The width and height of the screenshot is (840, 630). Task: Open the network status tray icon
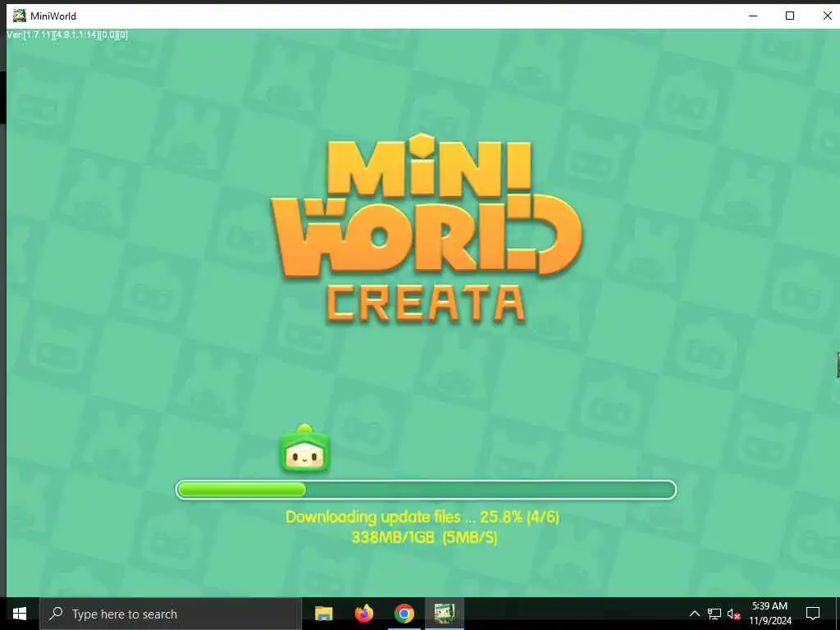point(714,614)
